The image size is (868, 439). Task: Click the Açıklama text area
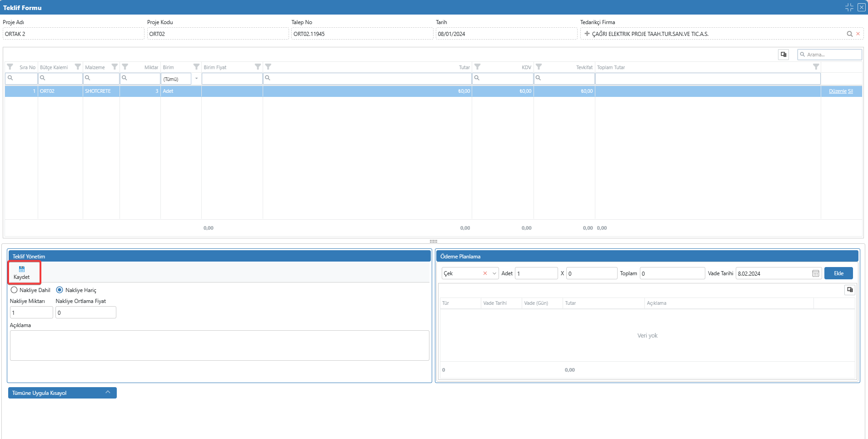[219, 345]
